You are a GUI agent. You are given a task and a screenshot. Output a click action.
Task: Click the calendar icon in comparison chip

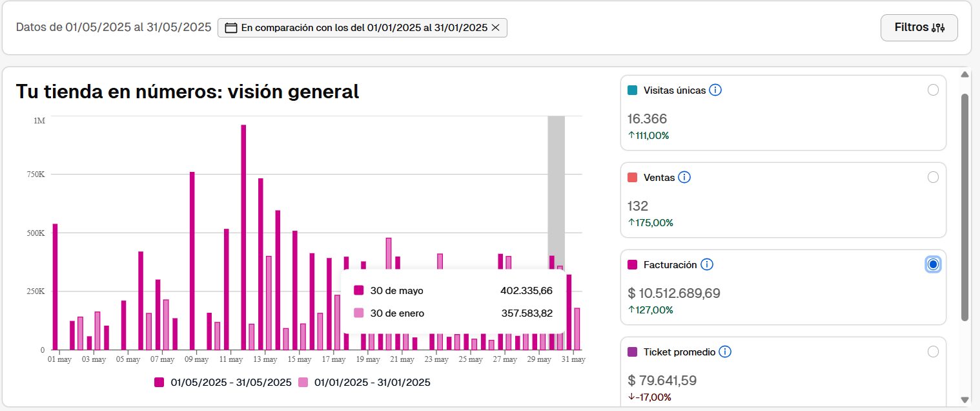[x=231, y=28]
